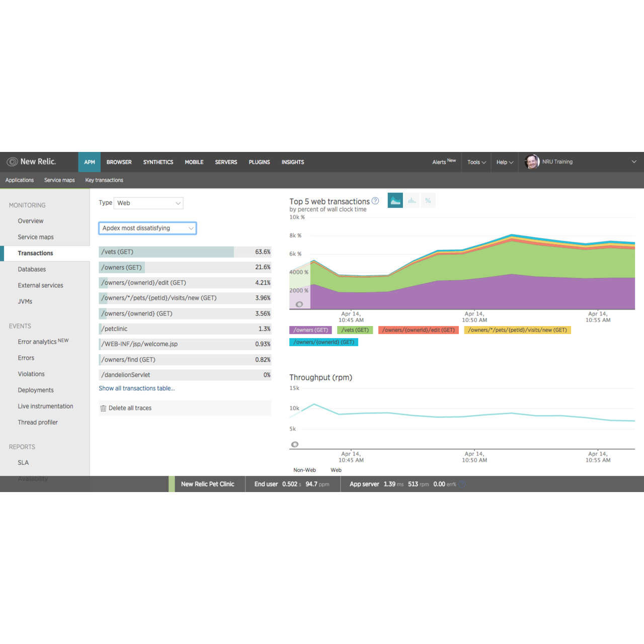
Task: Click the help tooltip beside Top 5 web transactions
Action: [x=375, y=200]
